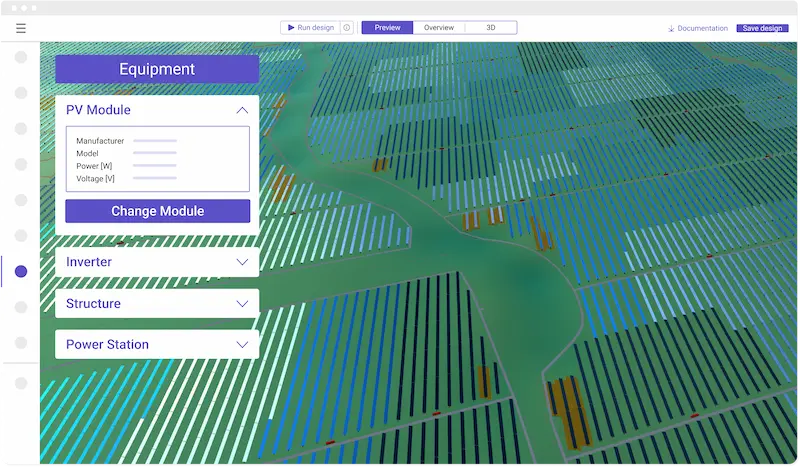800x467 pixels.
Task: Click the info icon beside Run design
Action: 347,28
